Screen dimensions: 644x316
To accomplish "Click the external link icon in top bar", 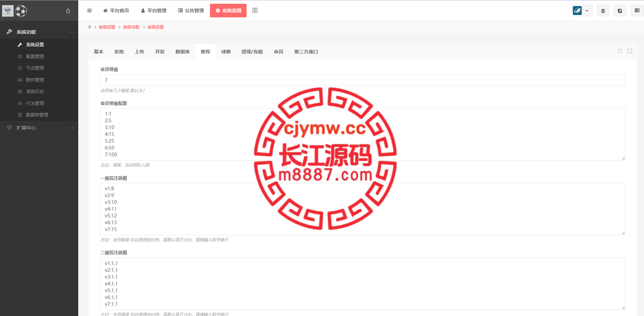I will click(x=620, y=11).
